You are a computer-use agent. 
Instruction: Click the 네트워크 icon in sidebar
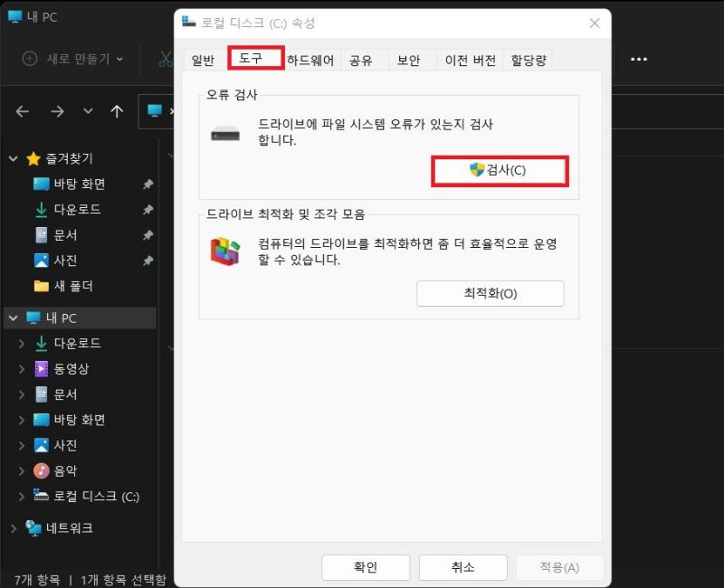tap(33, 528)
